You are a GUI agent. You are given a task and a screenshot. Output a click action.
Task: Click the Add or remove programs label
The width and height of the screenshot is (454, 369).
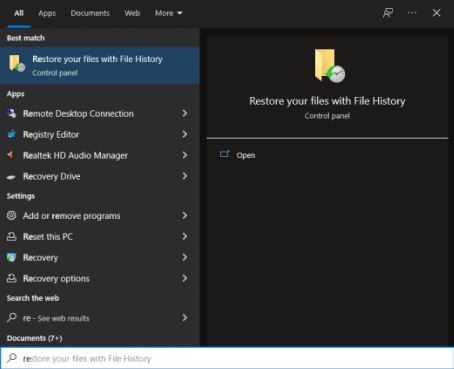(72, 216)
